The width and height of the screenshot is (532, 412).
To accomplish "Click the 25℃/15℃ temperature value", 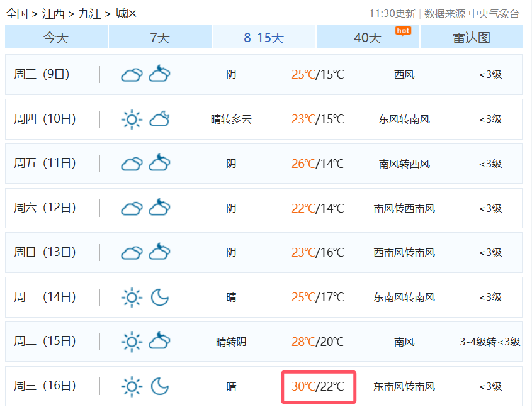I will coord(318,74).
